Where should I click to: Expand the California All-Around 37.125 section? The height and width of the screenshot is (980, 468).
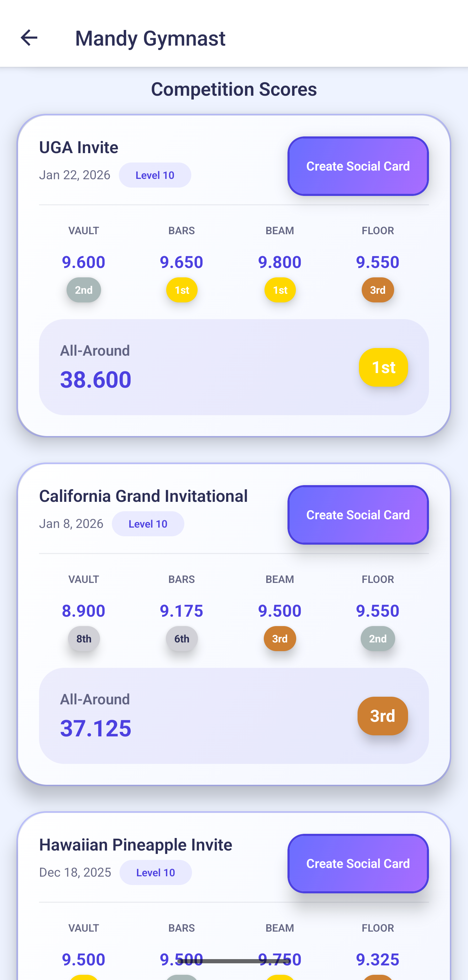(x=234, y=714)
